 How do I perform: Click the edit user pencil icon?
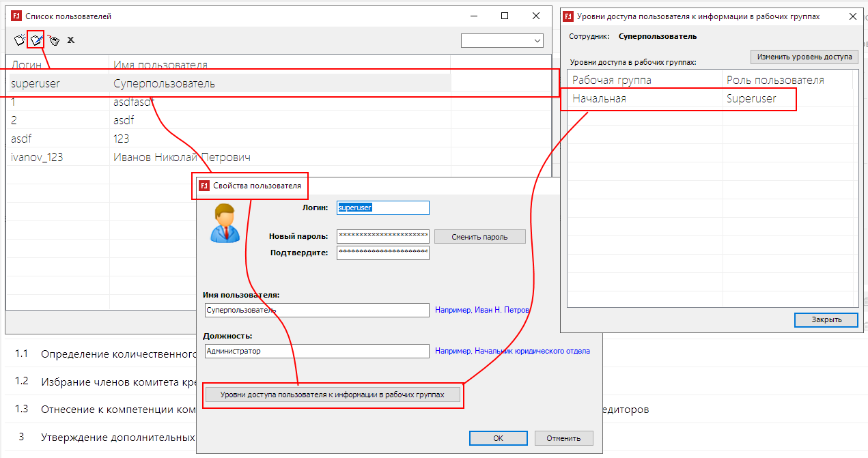[x=36, y=40]
